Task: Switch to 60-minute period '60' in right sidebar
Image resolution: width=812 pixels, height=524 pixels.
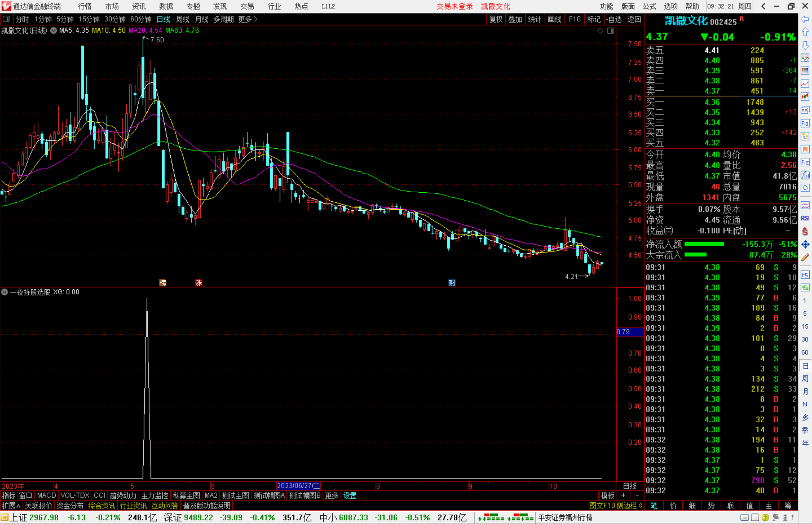Action: coord(805,352)
